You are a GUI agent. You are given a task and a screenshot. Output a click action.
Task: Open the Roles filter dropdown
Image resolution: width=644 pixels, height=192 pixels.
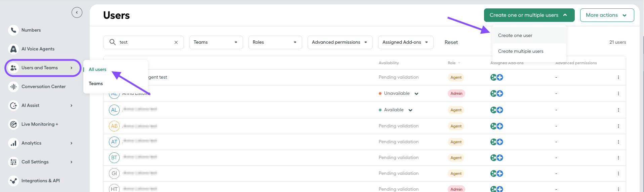[275, 42]
